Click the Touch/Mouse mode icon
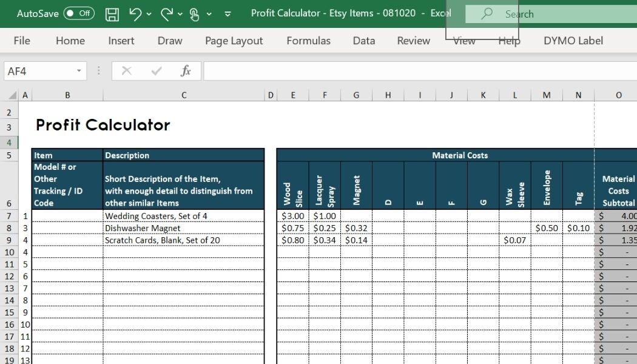The height and width of the screenshot is (364, 637). pyautogui.click(x=194, y=14)
